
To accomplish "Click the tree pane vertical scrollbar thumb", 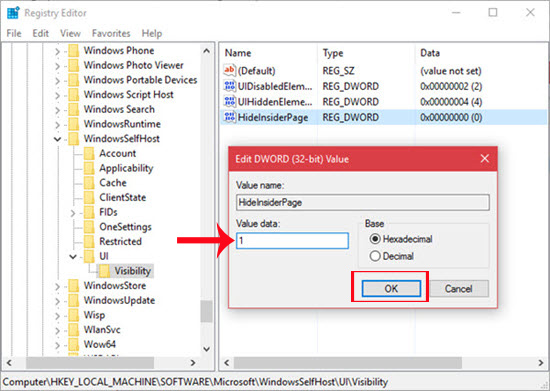I will click(x=207, y=311).
